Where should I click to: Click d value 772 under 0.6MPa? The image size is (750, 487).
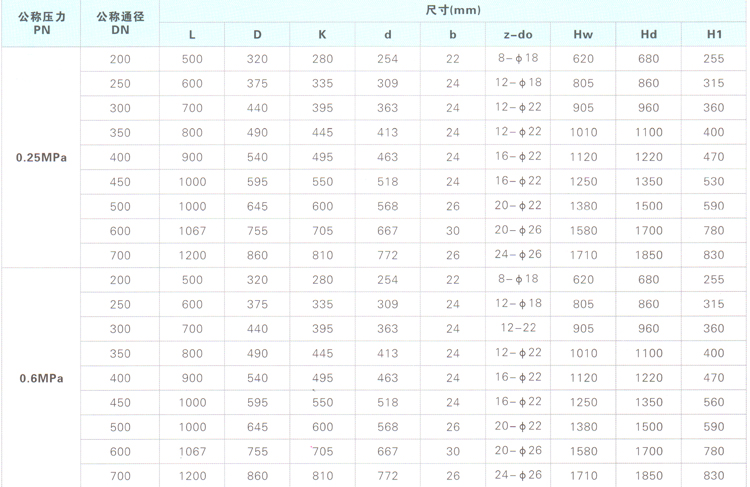pyautogui.click(x=387, y=476)
